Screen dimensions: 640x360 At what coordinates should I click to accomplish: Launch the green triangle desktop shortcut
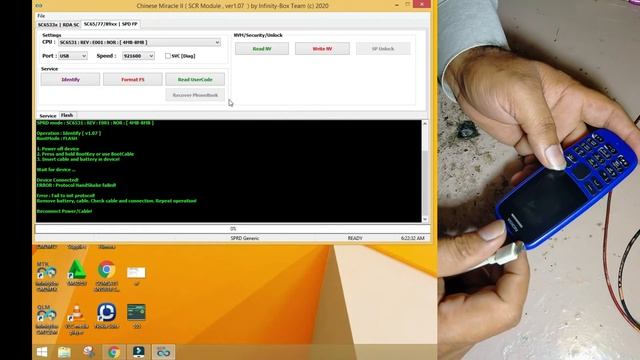pyautogui.click(x=76, y=272)
